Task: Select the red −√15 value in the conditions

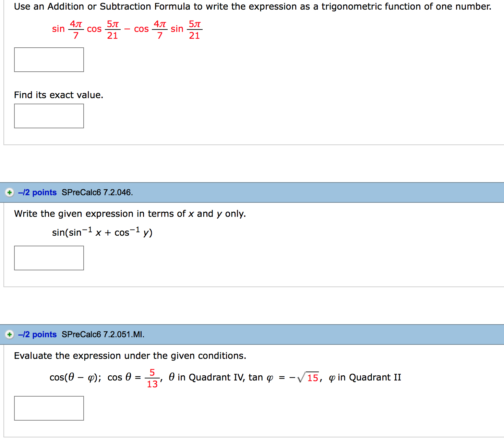Action: point(305,377)
